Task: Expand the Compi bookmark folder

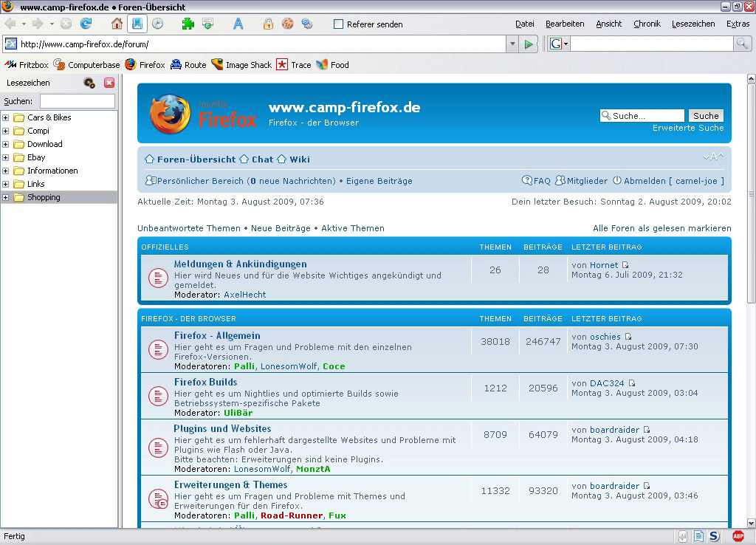Action: [x=6, y=131]
